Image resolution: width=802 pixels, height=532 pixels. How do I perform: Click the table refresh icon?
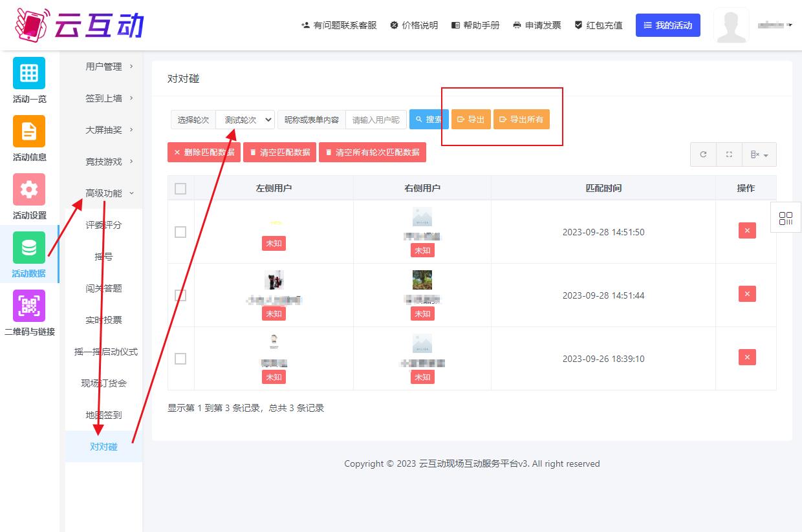coord(703,154)
